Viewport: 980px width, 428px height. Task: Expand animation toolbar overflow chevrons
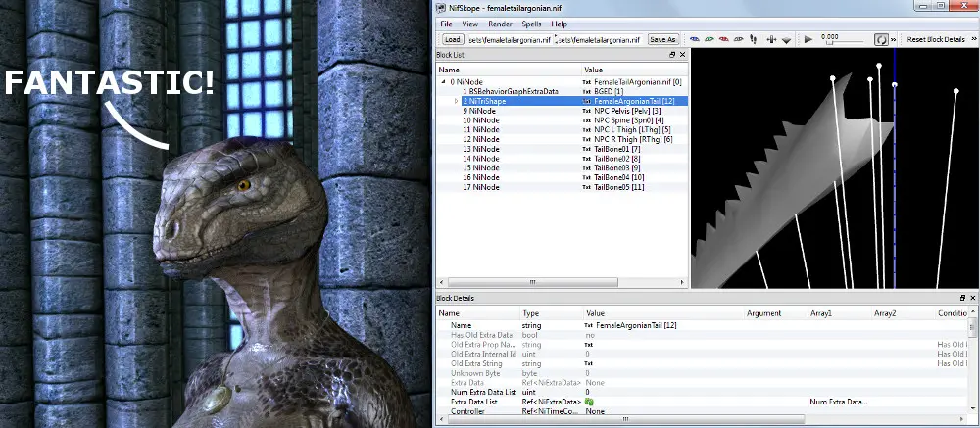pos(894,39)
